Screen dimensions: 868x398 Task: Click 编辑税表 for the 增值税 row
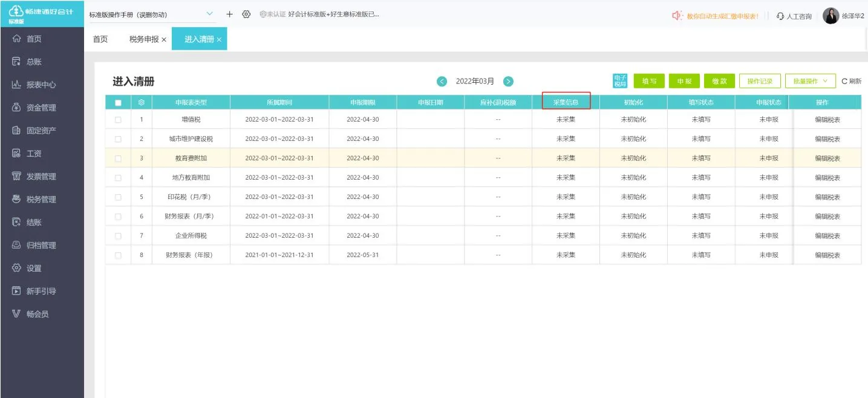point(827,120)
